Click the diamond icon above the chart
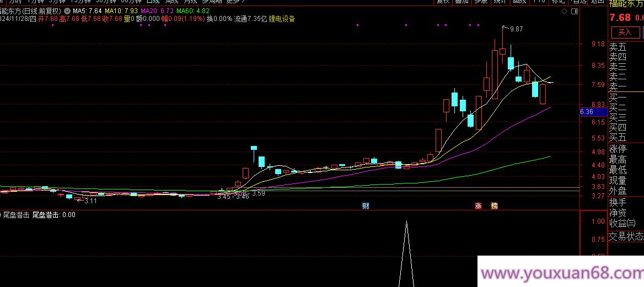The image size is (644, 287). tap(564, 11)
